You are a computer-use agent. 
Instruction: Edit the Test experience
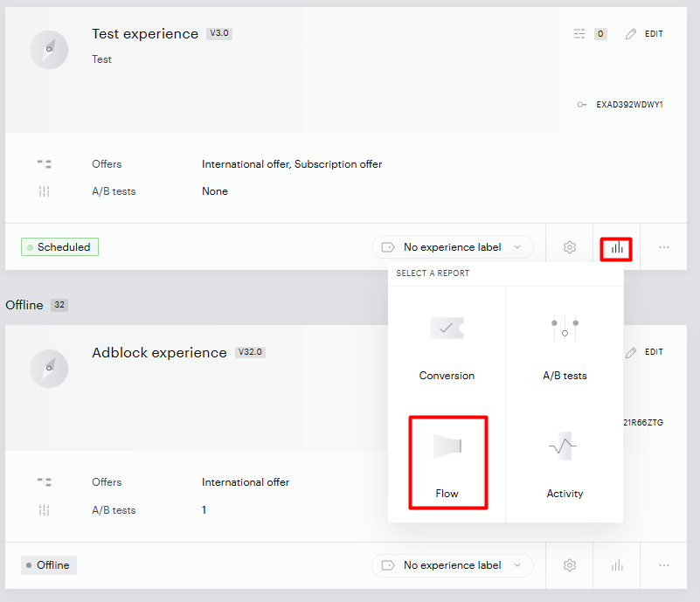click(644, 34)
